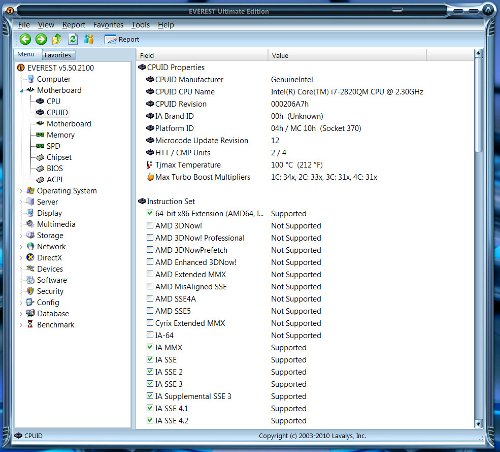
Task: Select the CPU tree item icon
Action: tap(40, 101)
